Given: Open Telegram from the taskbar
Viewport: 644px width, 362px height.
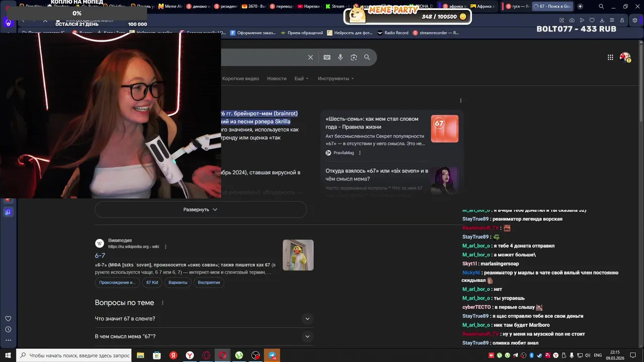Looking at the screenshot, I should click(x=272, y=355).
